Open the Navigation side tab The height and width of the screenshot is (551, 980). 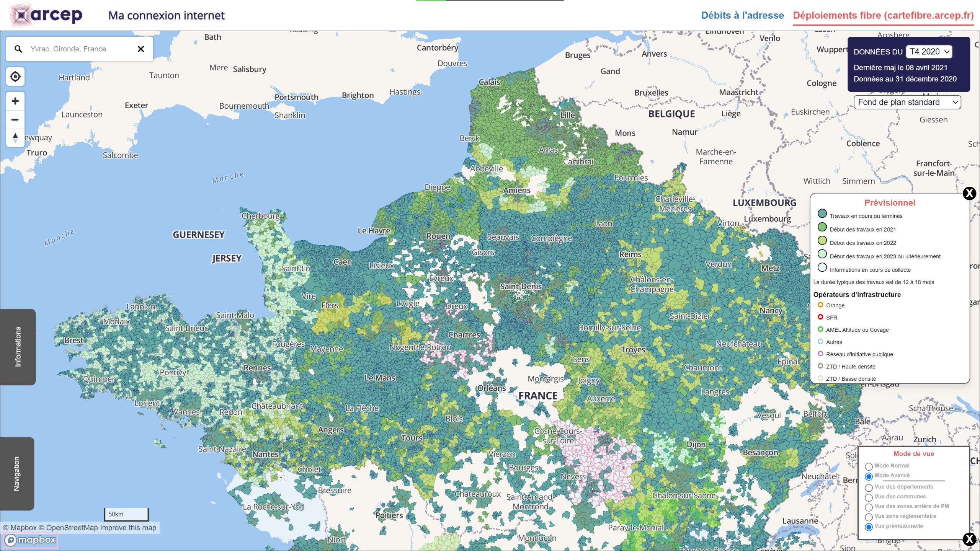[17, 474]
